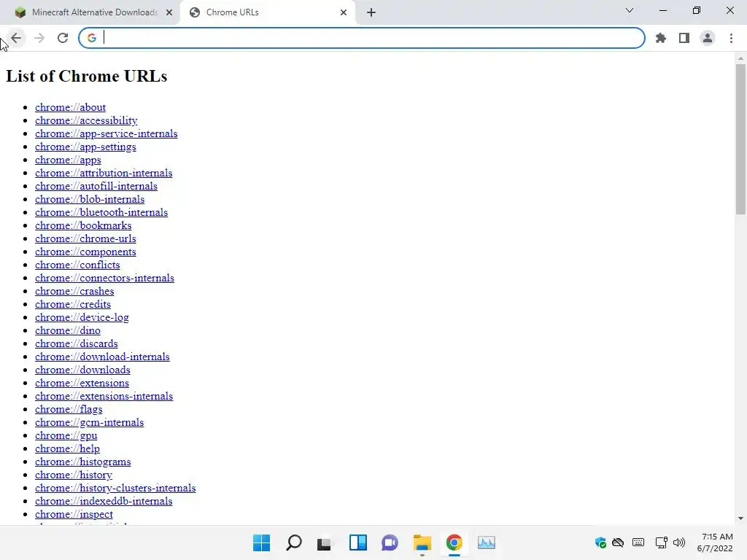Close the Minecraft Alternative Downloads tab
747x560 pixels.
pyautogui.click(x=169, y=12)
